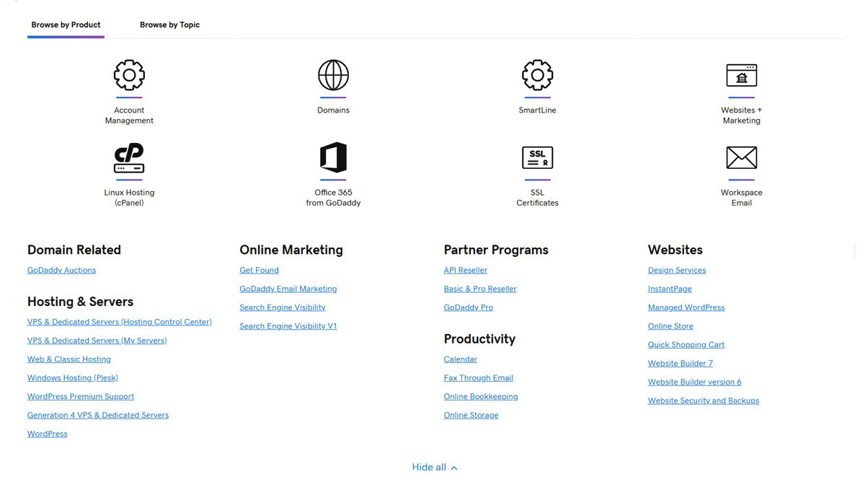Screen dimensions: 868x495
Task: Click the Office 365 from GoDaddy label
Action: click(x=333, y=198)
